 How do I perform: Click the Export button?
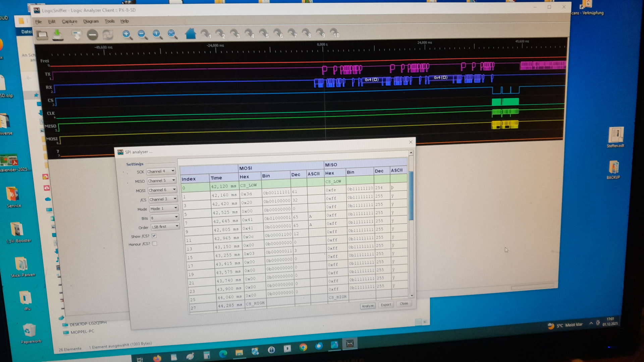386,305
